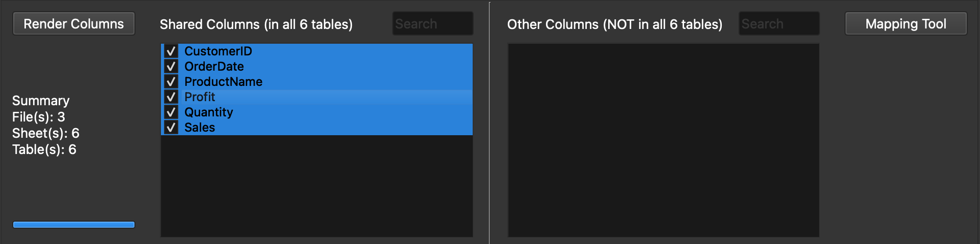Click the ProductName column name
Image resolution: width=980 pixels, height=244 pixels.
(223, 82)
